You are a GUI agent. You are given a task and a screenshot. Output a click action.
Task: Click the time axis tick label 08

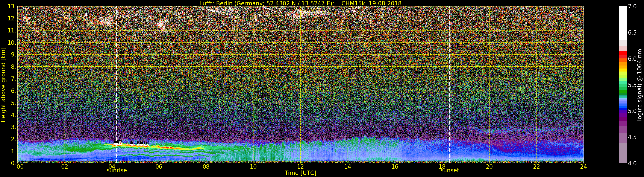tap(206, 167)
